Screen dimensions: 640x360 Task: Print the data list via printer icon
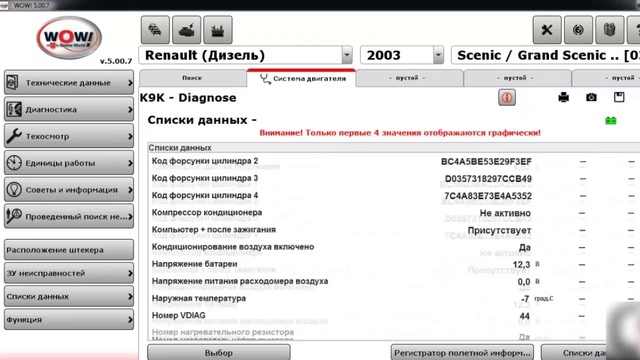point(564,97)
